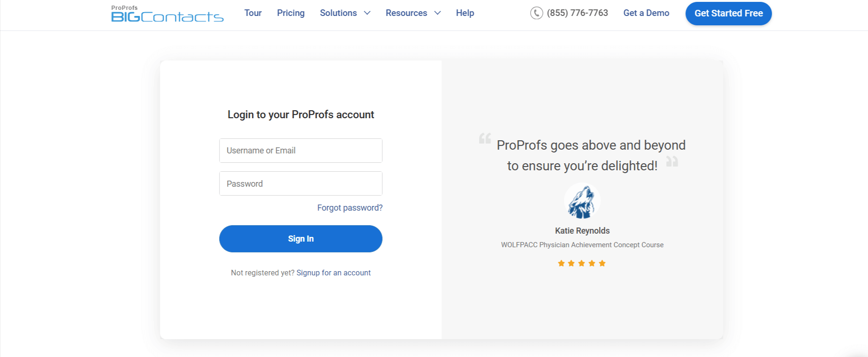Click the (855) 776-7763 phone number
This screenshot has height=357, width=868.
point(577,13)
